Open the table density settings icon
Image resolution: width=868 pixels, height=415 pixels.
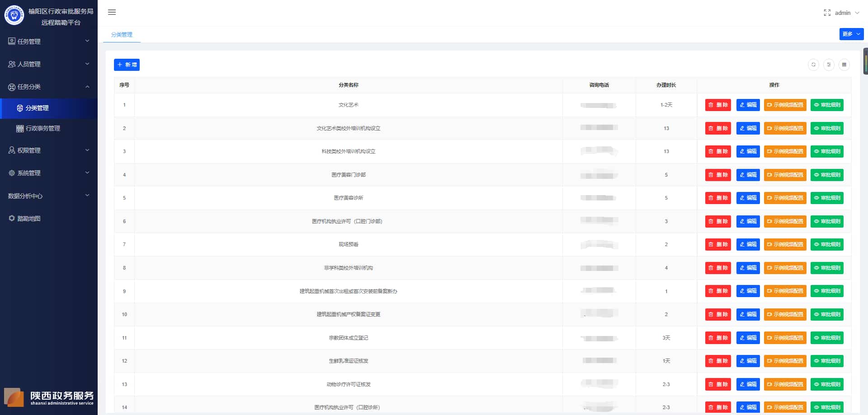829,65
